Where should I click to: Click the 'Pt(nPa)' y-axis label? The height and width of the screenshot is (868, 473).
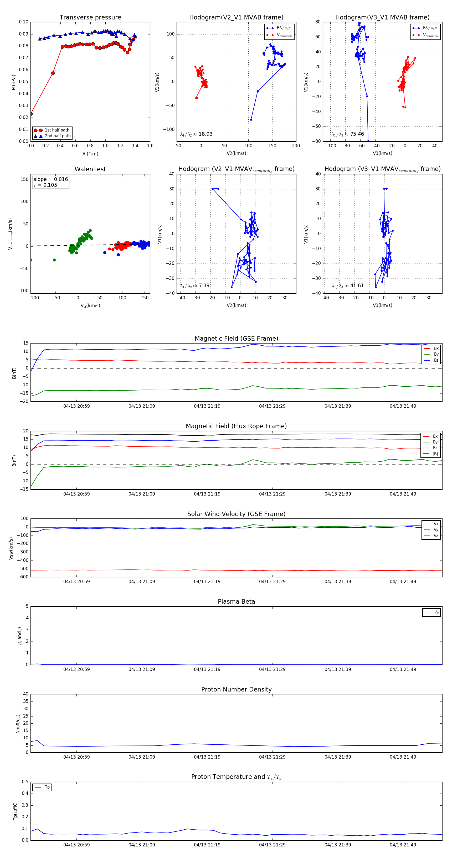pos(13,82)
